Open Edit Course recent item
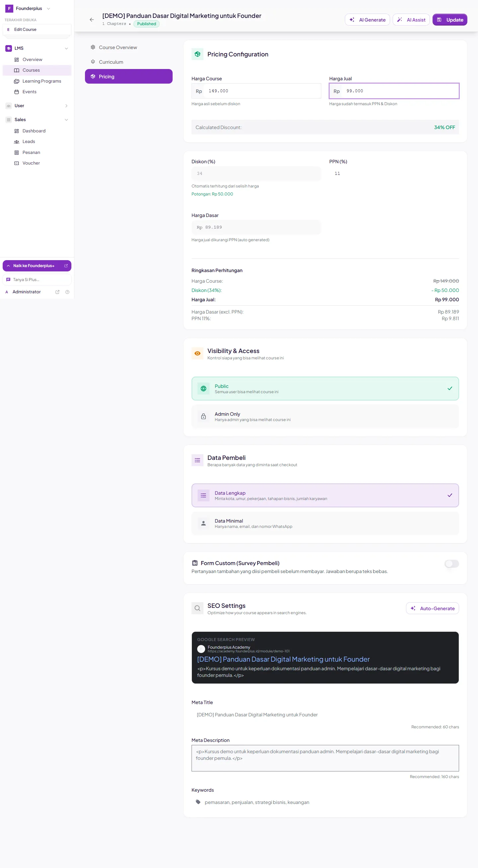478x868 pixels. coord(37,29)
